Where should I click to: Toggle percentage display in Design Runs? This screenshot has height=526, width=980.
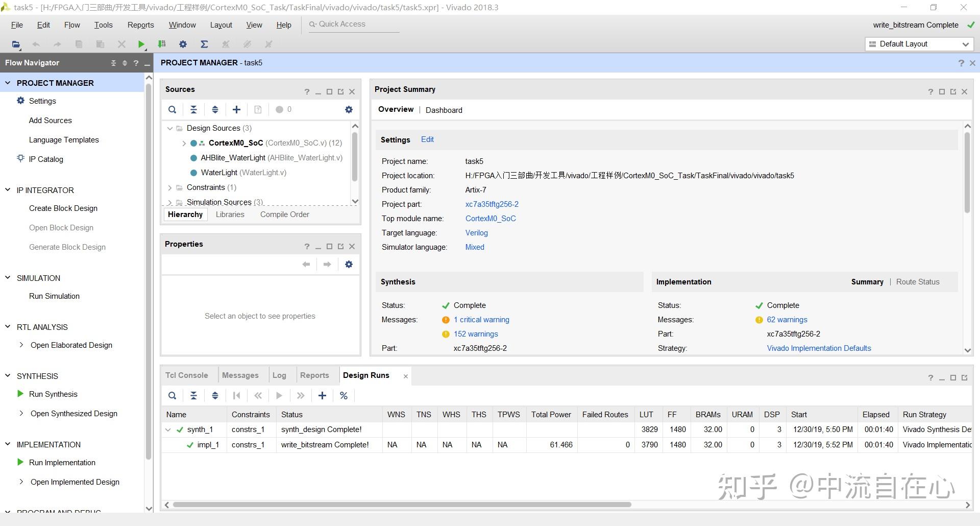pos(344,395)
